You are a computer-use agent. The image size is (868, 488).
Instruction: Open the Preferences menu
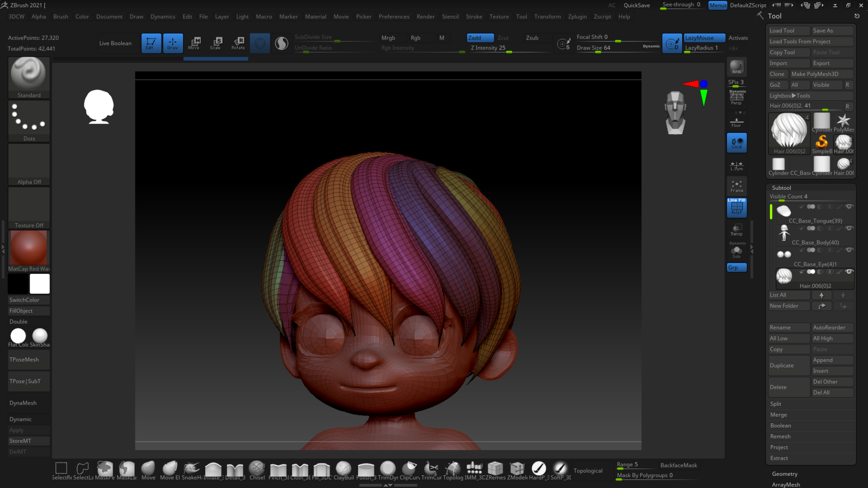(394, 16)
